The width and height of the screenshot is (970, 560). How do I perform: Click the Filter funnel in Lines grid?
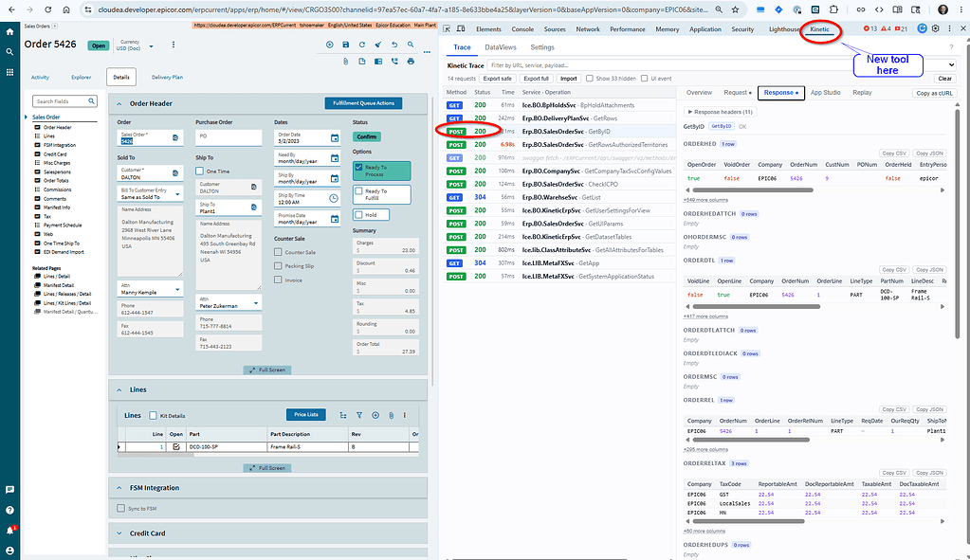click(358, 415)
